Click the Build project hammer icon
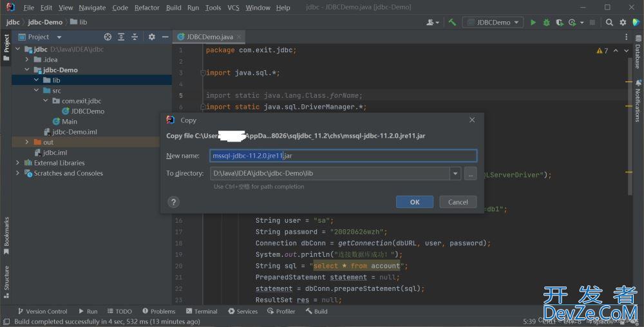The width and height of the screenshot is (644, 327). 452,22
